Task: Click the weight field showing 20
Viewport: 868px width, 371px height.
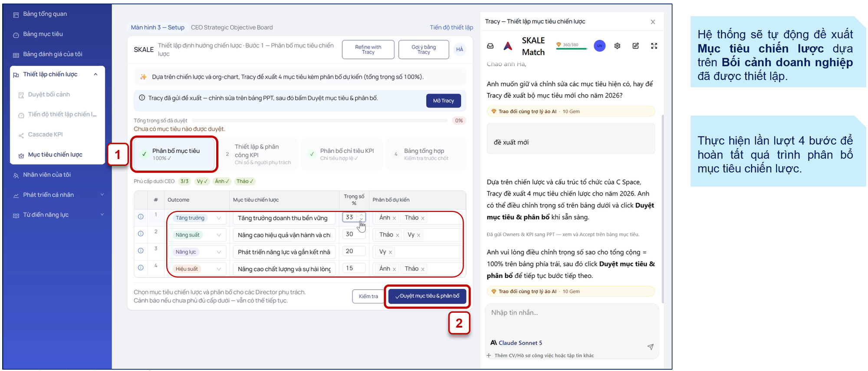Action: click(354, 251)
